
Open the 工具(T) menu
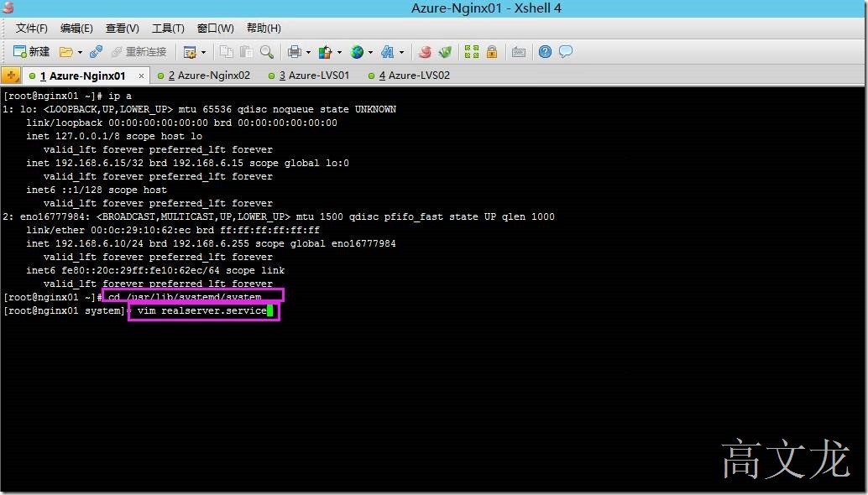168,29
